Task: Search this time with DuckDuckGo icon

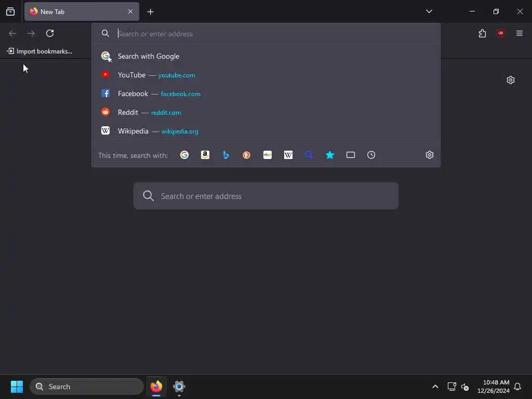Action: click(247, 155)
